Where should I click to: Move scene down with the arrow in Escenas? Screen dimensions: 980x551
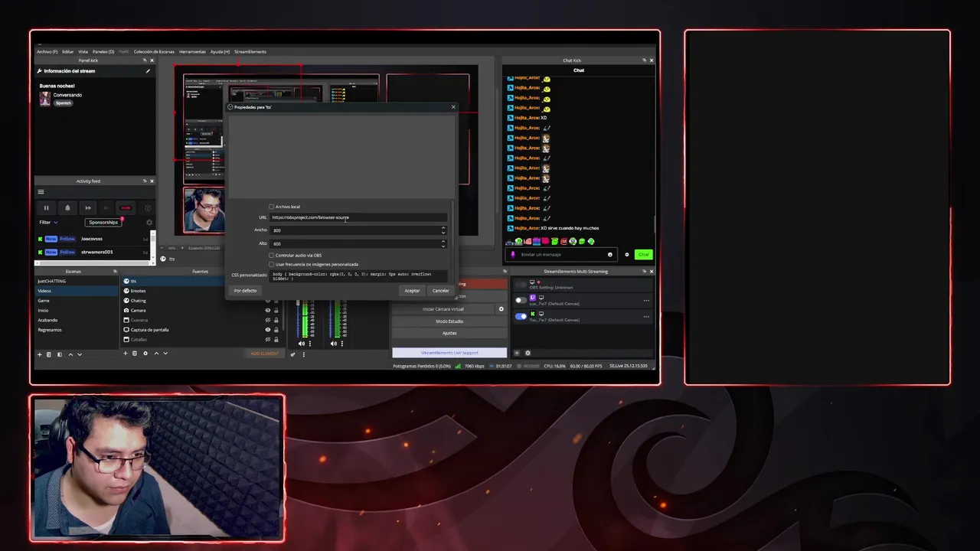point(80,354)
